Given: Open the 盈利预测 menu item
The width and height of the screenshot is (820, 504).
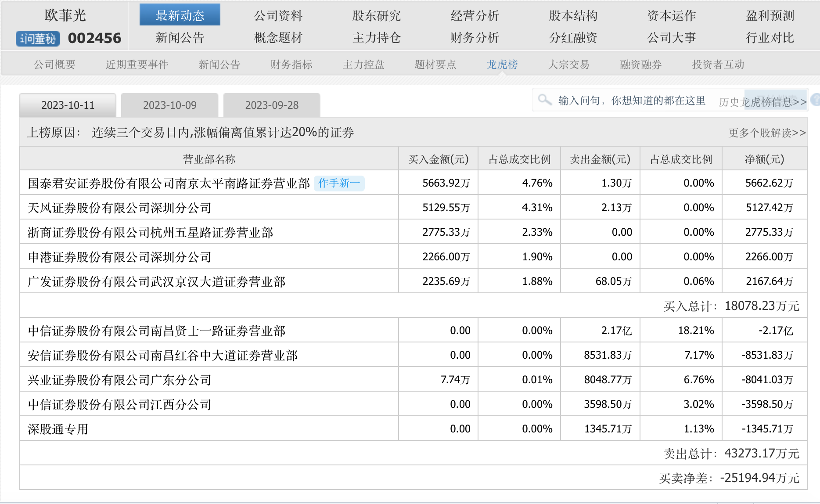Looking at the screenshot, I should pyautogui.click(x=770, y=16).
